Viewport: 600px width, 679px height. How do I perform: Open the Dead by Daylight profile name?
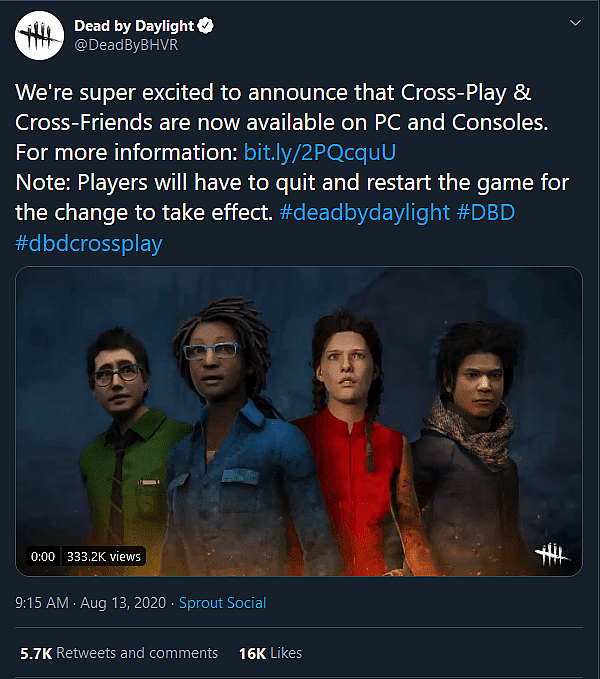click(134, 26)
